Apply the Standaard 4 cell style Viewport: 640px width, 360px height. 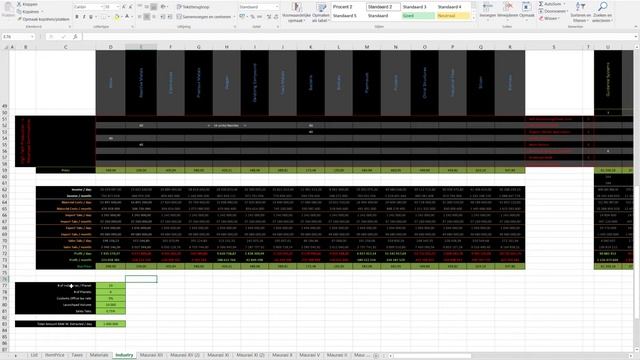tap(453, 7)
